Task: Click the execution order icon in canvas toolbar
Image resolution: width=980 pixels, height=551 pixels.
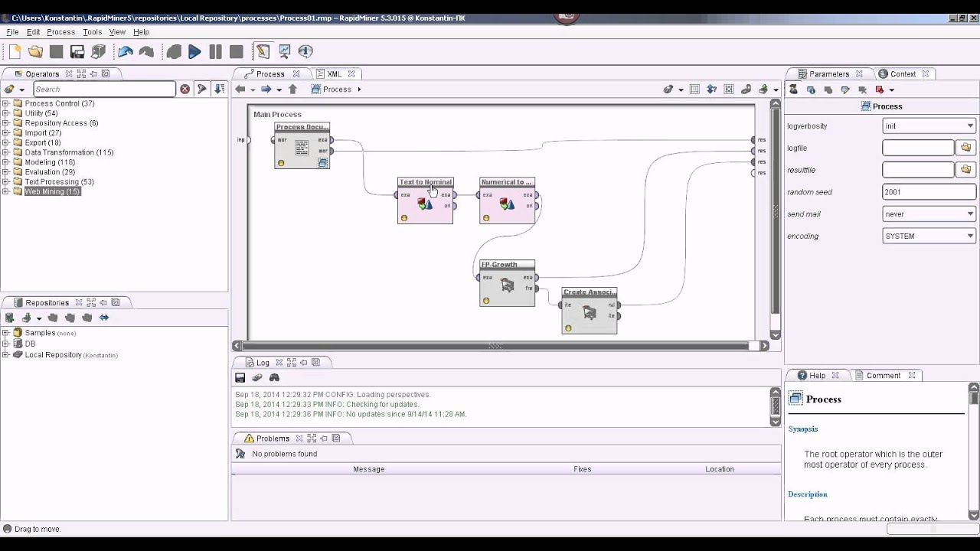Action: click(711, 90)
